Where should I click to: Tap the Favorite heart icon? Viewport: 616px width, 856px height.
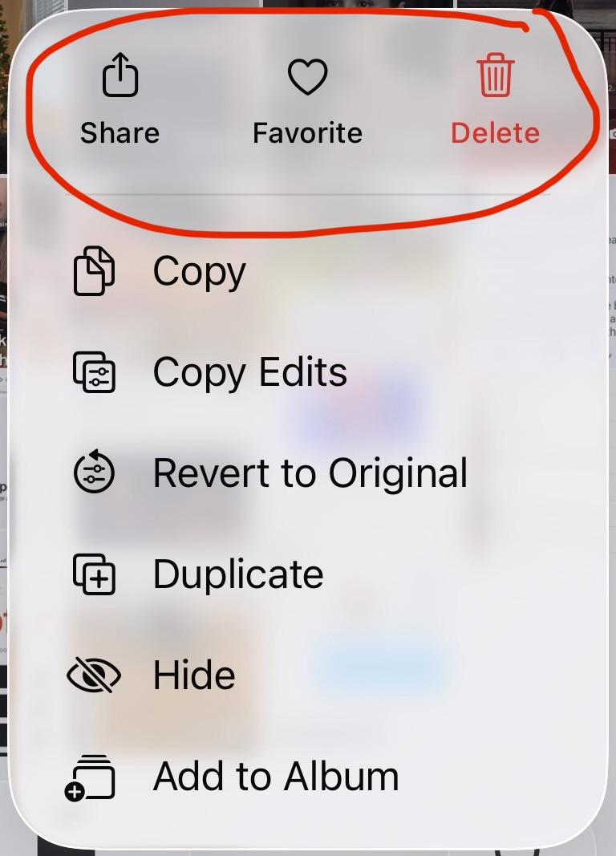pos(308,76)
